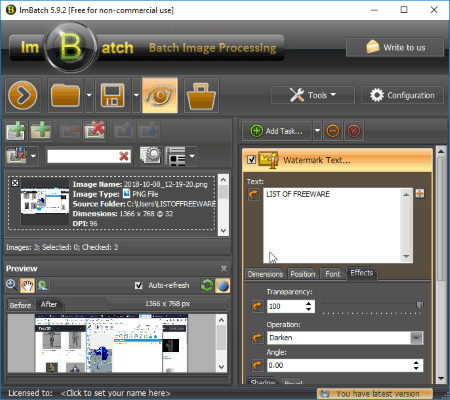Open the Operation Darken combo box
450x400 pixels.
[x=345, y=338]
